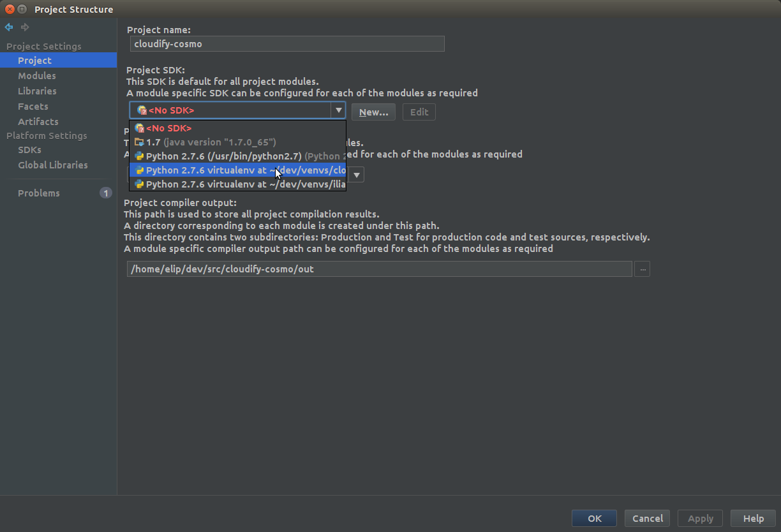Image resolution: width=781 pixels, height=532 pixels.
Task: Click the OK button
Action: coord(595,519)
